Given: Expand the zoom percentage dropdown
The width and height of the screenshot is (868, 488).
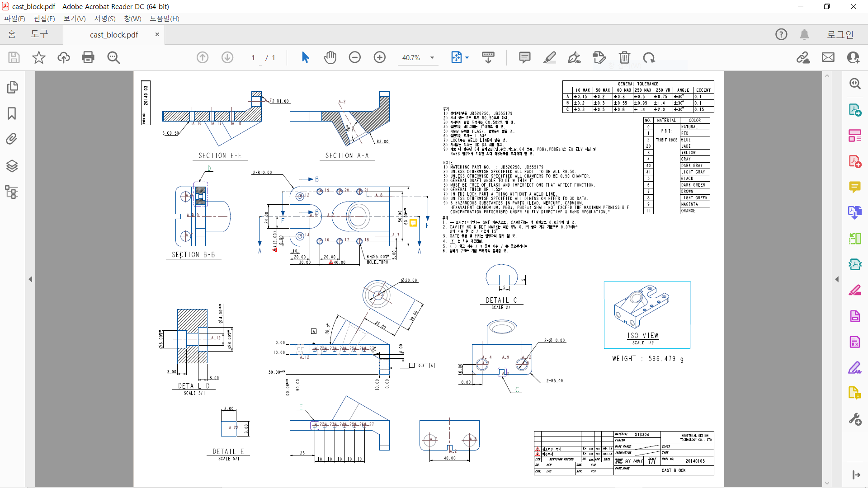Looking at the screenshot, I should coord(432,58).
